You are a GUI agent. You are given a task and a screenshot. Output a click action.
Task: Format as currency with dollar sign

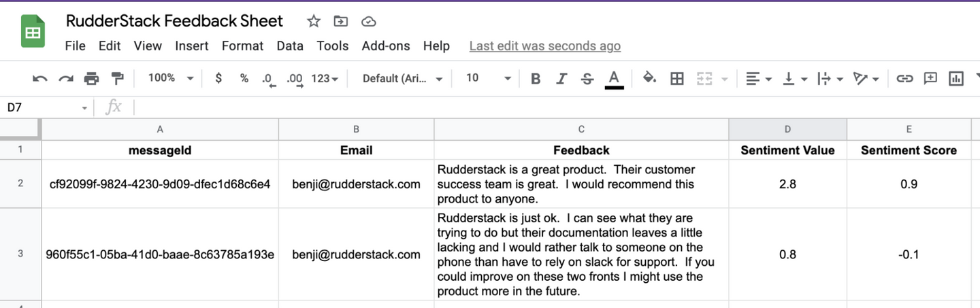pyautogui.click(x=218, y=78)
